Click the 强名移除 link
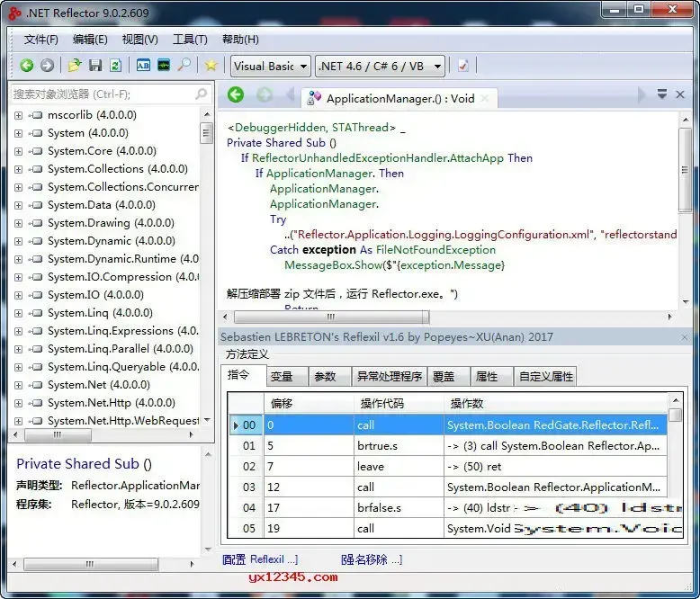700x599 pixels. (372, 559)
